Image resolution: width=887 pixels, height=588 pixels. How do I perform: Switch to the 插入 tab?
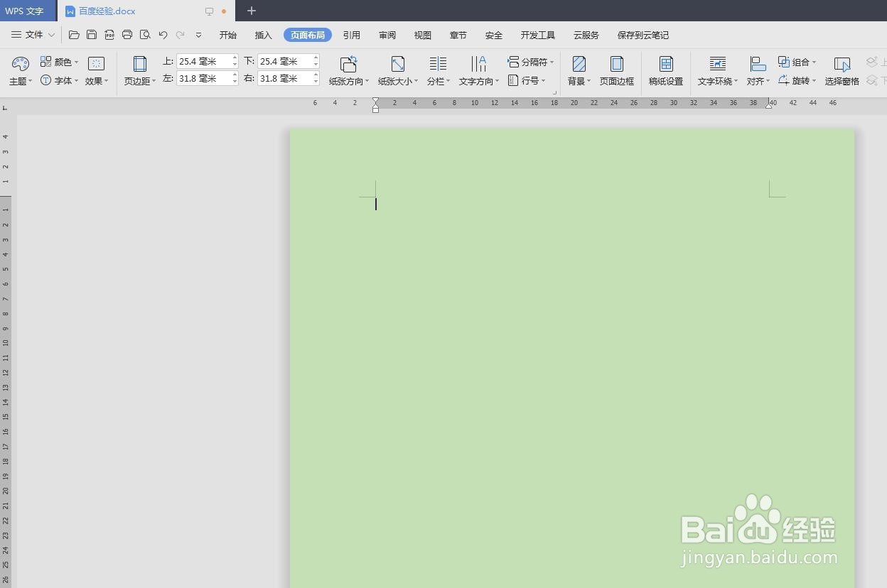coord(264,35)
